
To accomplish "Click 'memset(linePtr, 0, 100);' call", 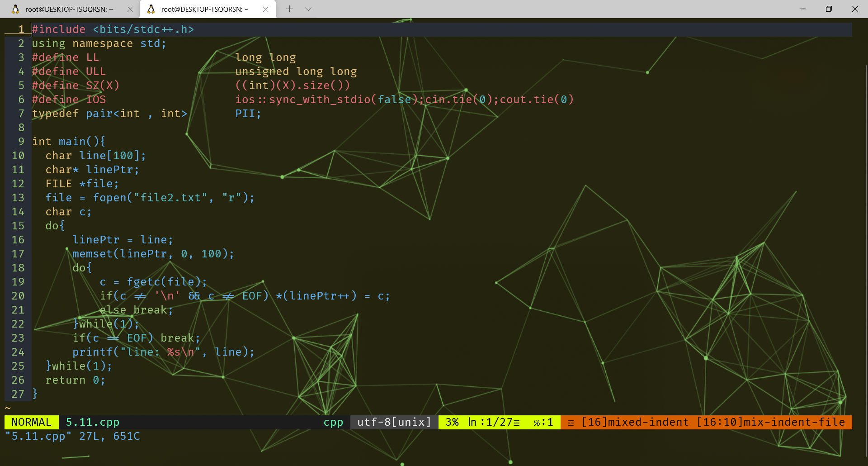I will [x=153, y=254].
